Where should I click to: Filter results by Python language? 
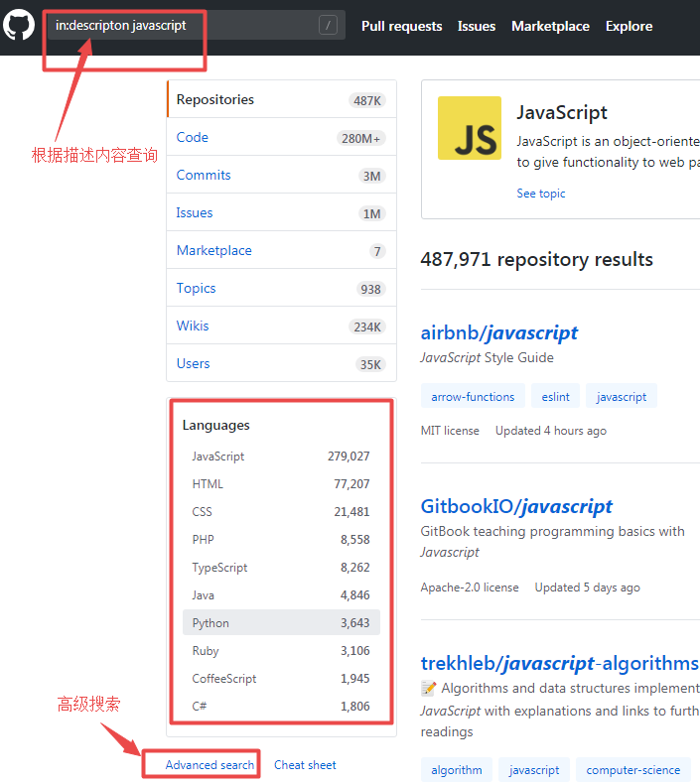[281, 622]
